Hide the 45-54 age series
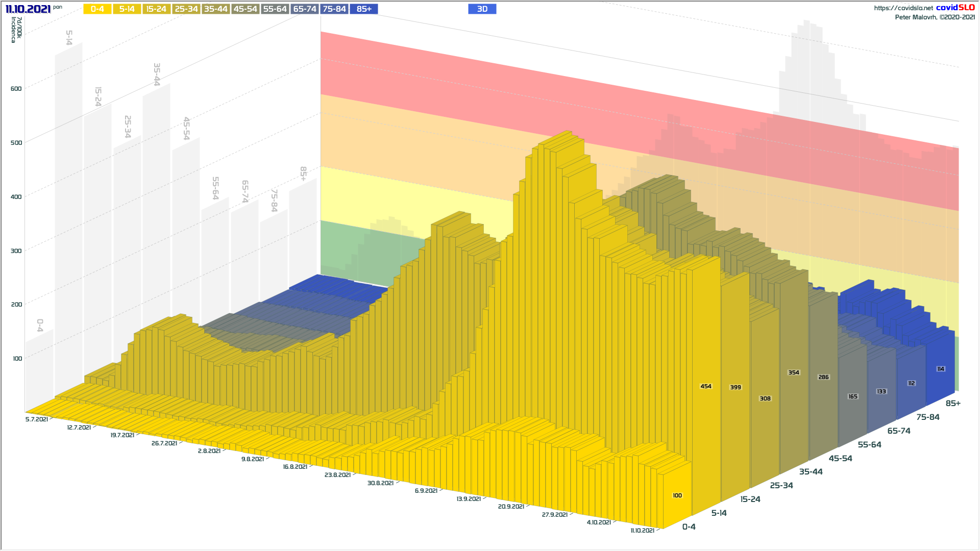This screenshot has height=551, width=980. (x=245, y=9)
